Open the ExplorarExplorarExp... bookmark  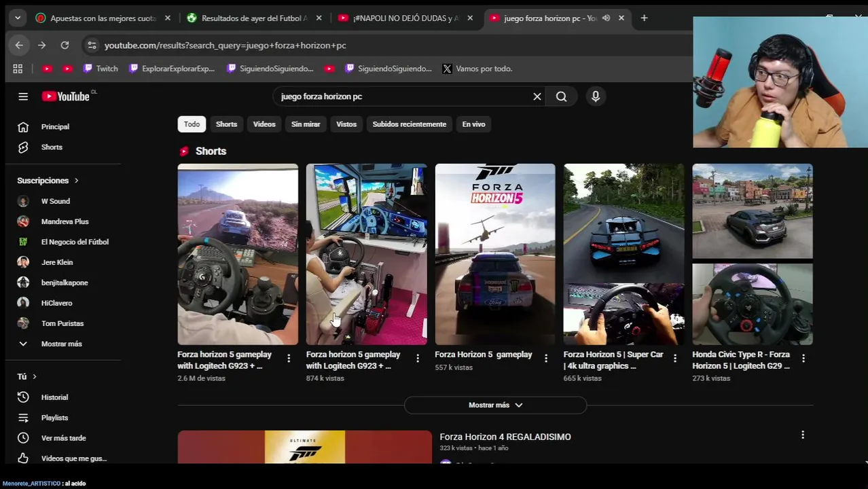point(172,69)
